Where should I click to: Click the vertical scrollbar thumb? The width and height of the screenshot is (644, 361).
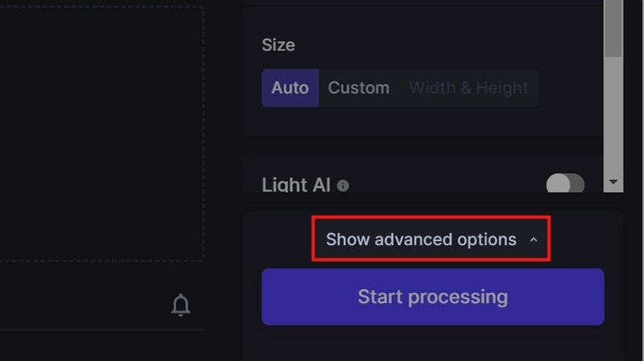tap(613, 29)
